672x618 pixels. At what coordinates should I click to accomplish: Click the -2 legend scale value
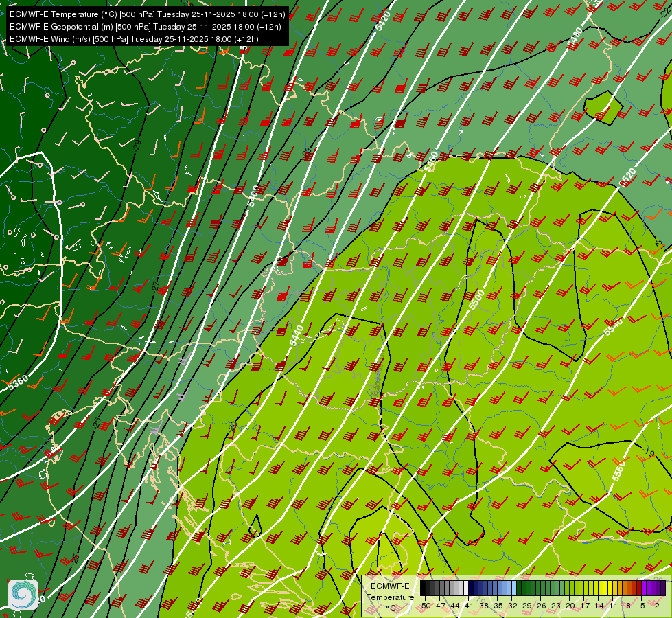[656, 606]
